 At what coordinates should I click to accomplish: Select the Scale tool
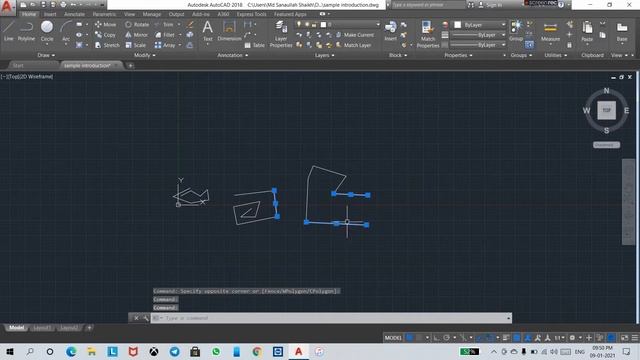tap(136, 45)
